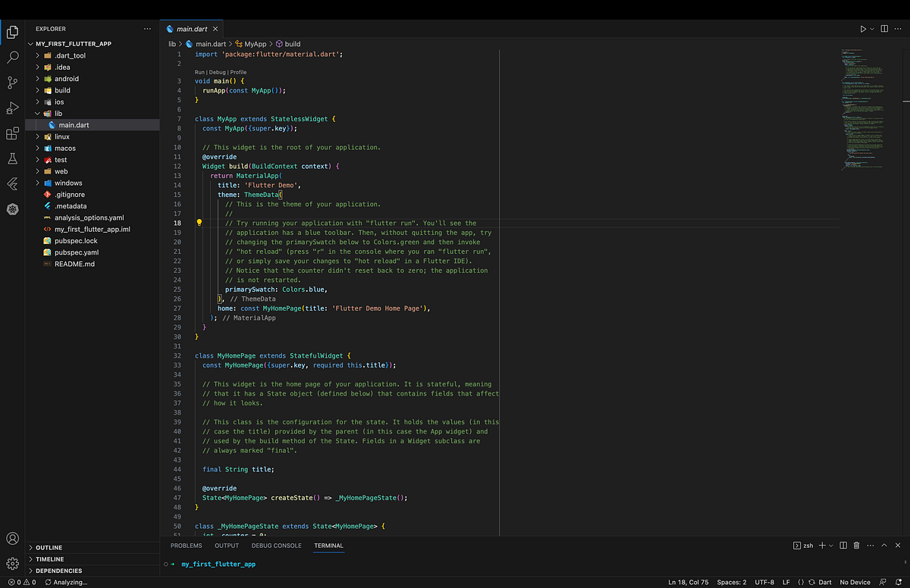Toggle the panel maximize chevron
Image resolution: width=910 pixels, height=588 pixels.
click(883, 546)
